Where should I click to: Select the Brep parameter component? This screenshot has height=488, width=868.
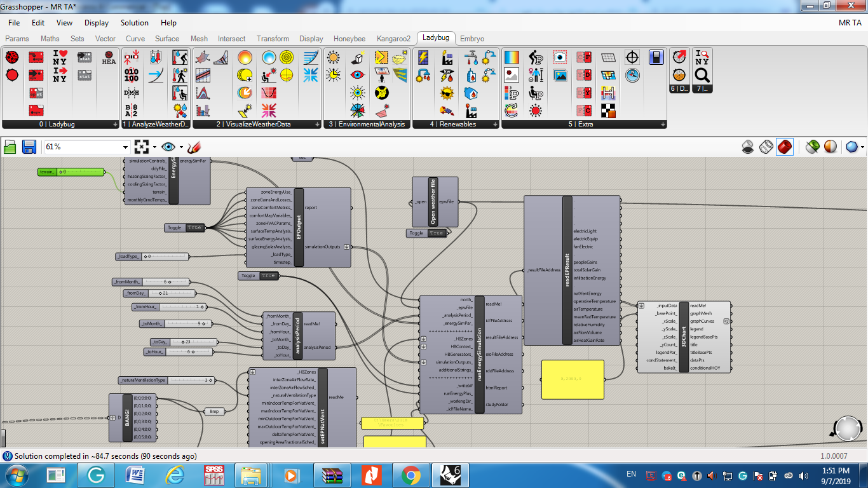pos(214,411)
